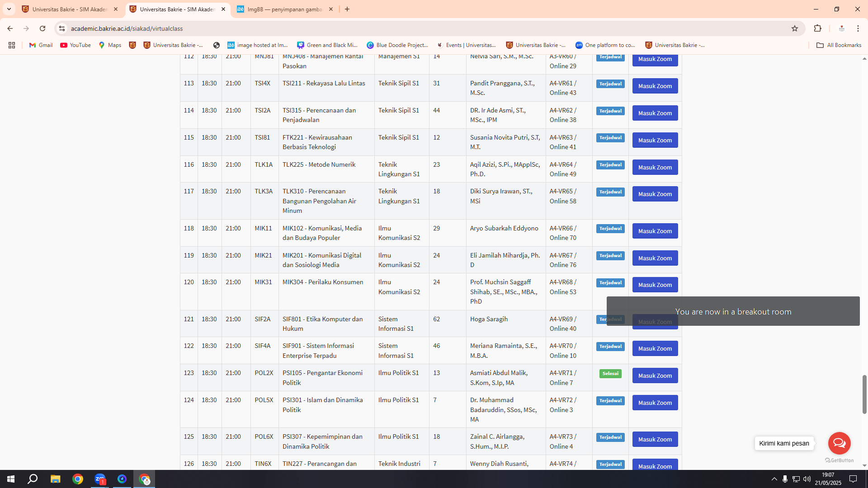The width and height of the screenshot is (868, 488).
Task: Select lecturer name Hoga Saragih
Action: click(489, 319)
